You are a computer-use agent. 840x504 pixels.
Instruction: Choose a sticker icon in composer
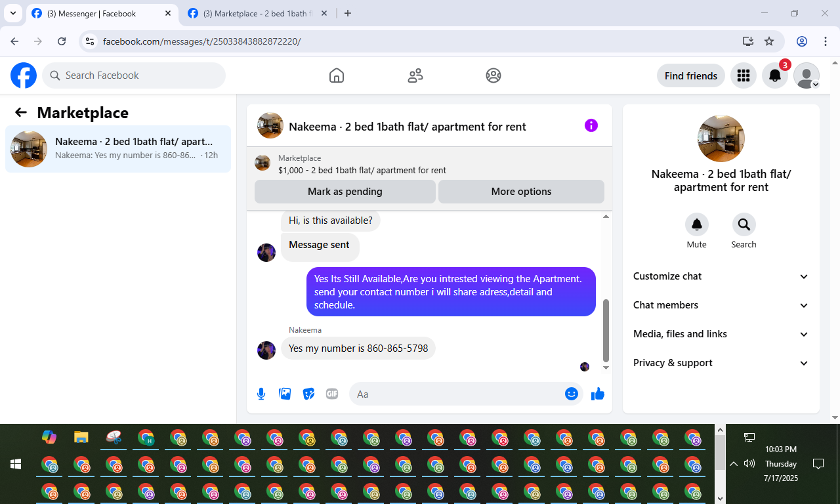(308, 394)
